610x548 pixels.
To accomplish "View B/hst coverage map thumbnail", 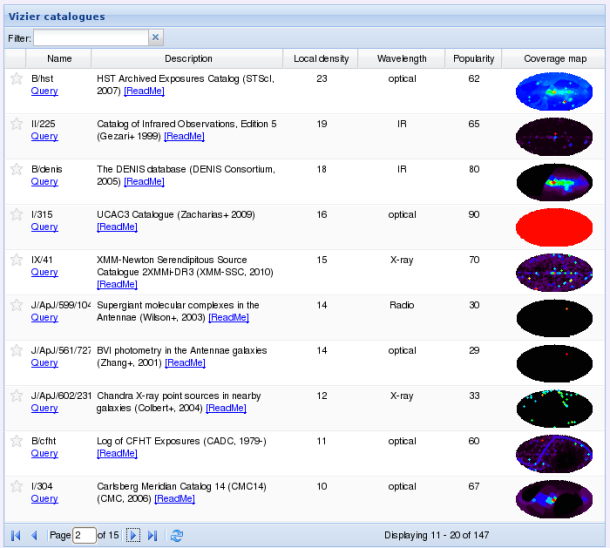I will coord(554,91).
